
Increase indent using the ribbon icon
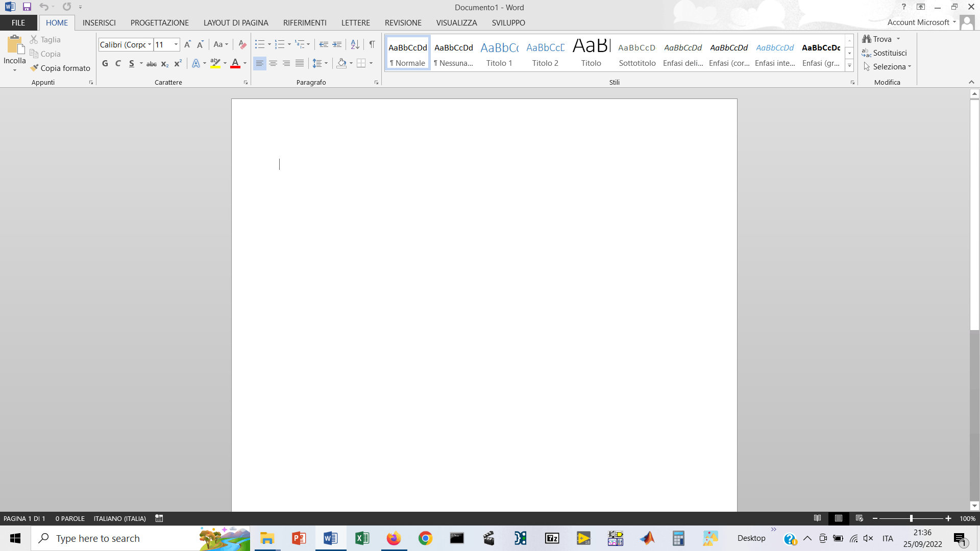pos(337,45)
